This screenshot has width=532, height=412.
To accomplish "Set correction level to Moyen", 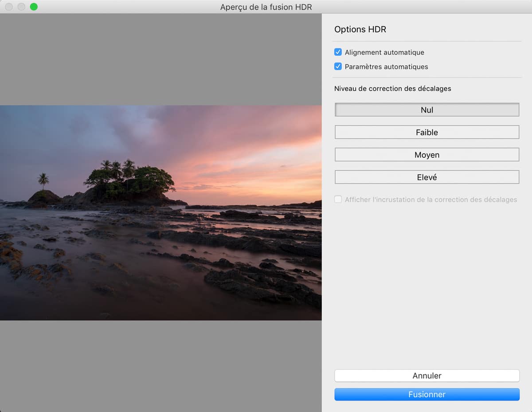I will 426,155.
